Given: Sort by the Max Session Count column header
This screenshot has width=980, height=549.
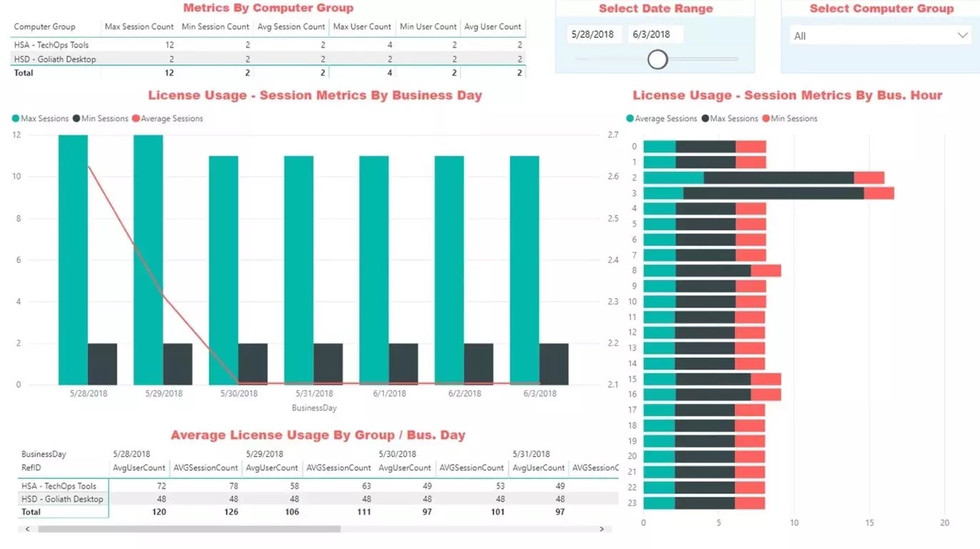Looking at the screenshot, I should click(139, 27).
